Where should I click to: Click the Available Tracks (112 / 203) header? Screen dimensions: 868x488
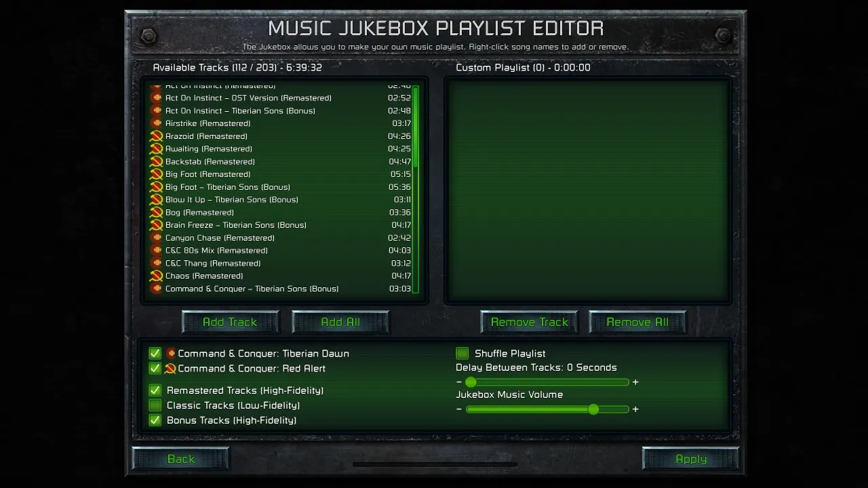237,68
